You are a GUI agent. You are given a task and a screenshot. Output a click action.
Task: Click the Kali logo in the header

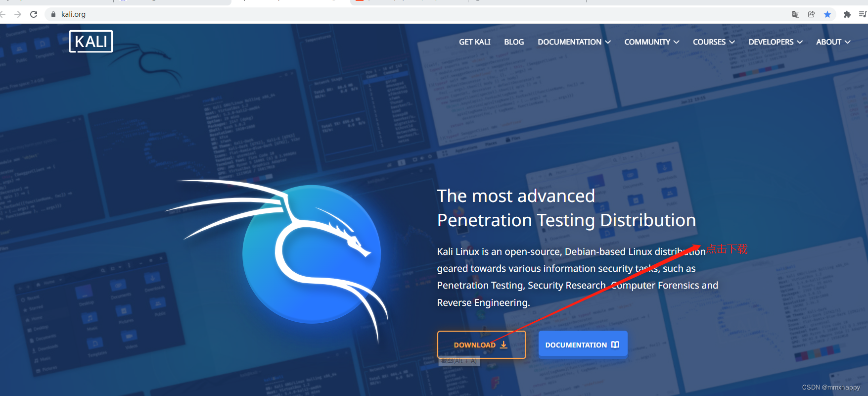click(x=91, y=41)
